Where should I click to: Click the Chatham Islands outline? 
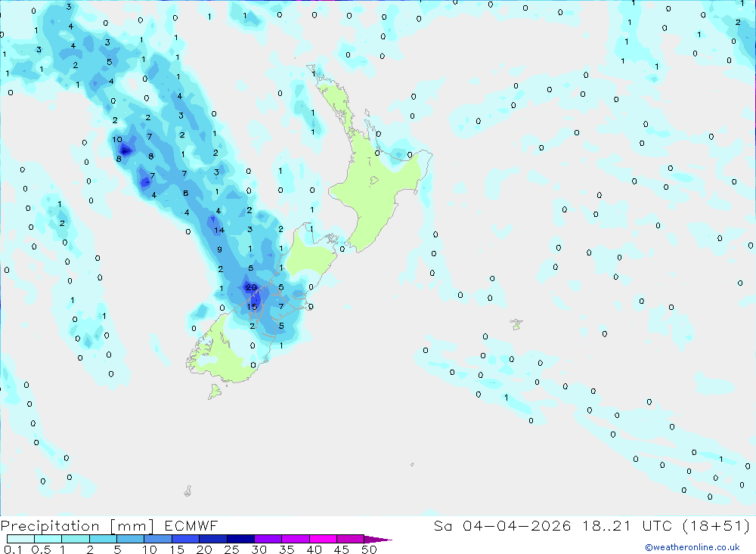click(x=516, y=324)
